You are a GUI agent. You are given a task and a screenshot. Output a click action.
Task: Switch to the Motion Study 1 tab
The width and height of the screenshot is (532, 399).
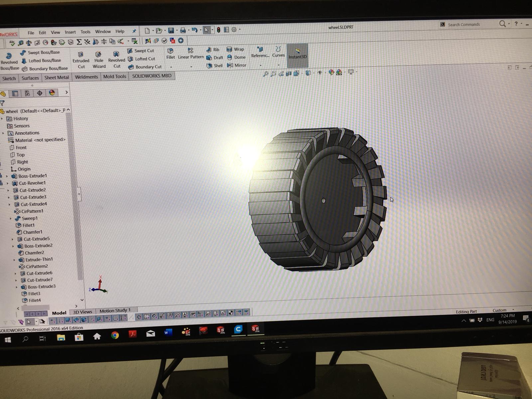pos(115,311)
